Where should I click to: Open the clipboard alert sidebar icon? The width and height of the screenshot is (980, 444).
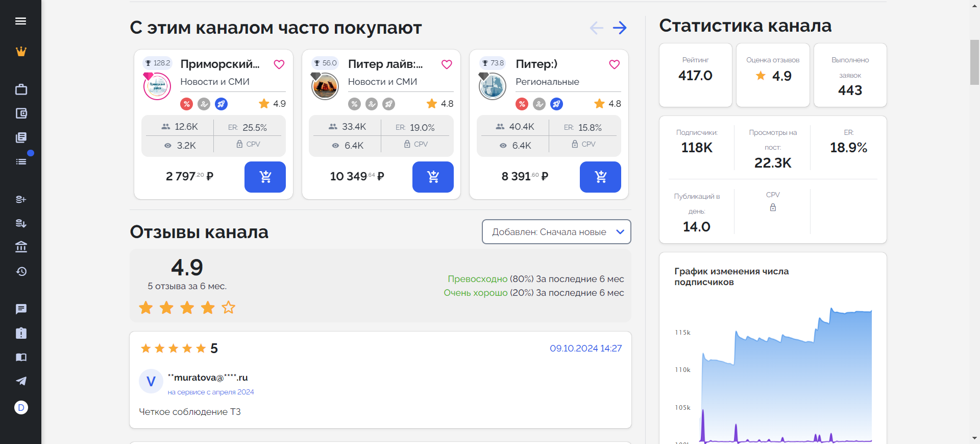pyautogui.click(x=21, y=333)
